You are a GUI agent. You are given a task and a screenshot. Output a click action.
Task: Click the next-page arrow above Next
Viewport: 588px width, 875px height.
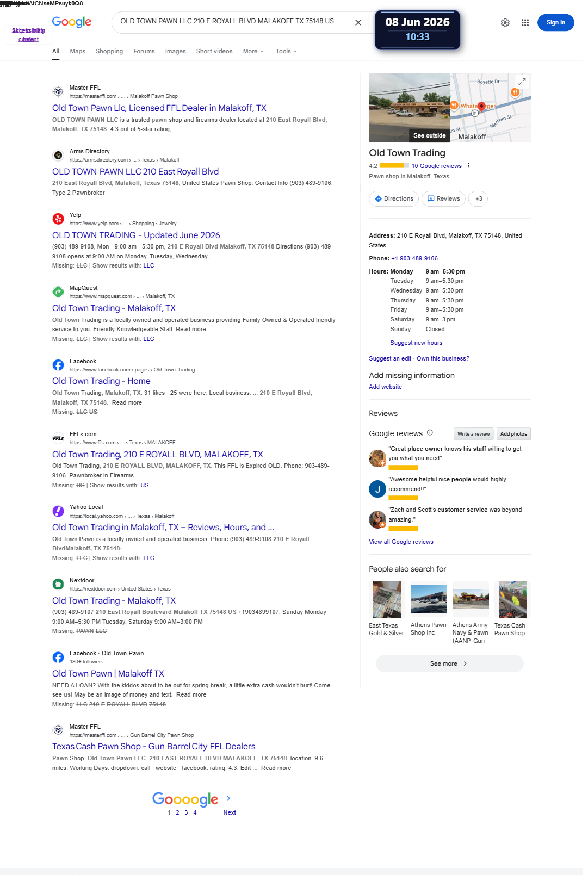pos(228,798)
